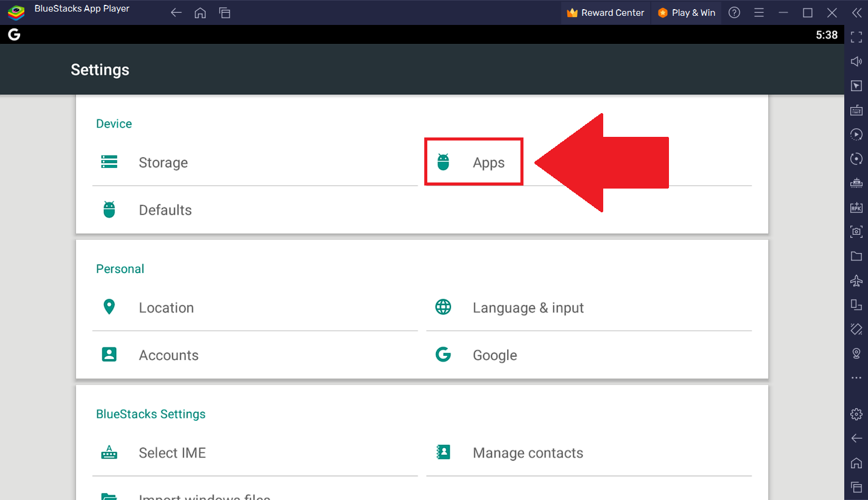Image resolution: width=868 pixels, height=500 pixels.
Task: Collapse the sidebar with the double chevron
Action: point(856,12)
